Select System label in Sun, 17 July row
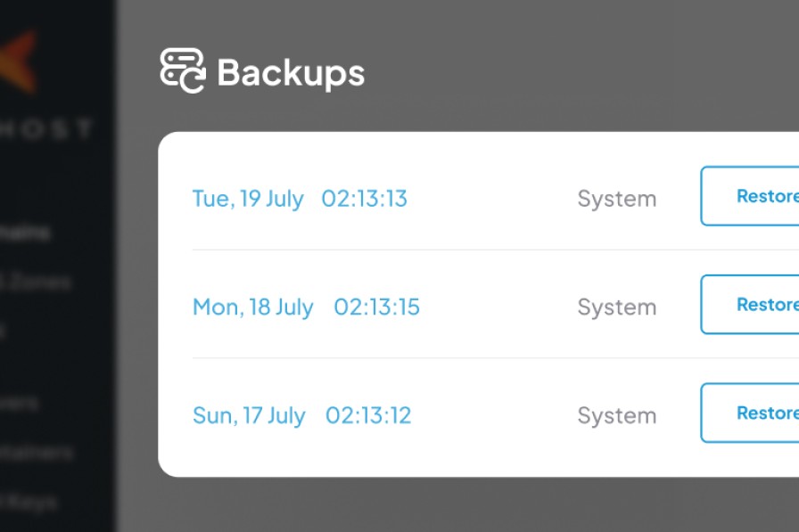799x532 pixels. (x=616, y=416)
